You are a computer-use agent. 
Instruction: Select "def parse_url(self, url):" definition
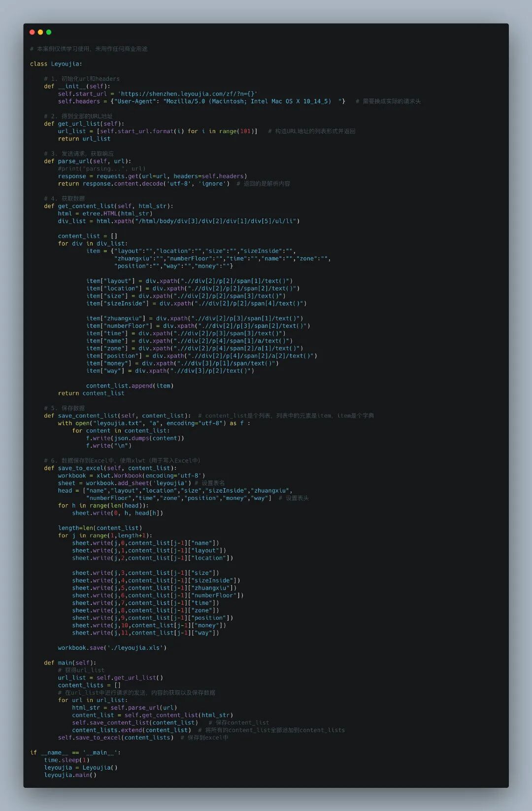pos(88,161)
